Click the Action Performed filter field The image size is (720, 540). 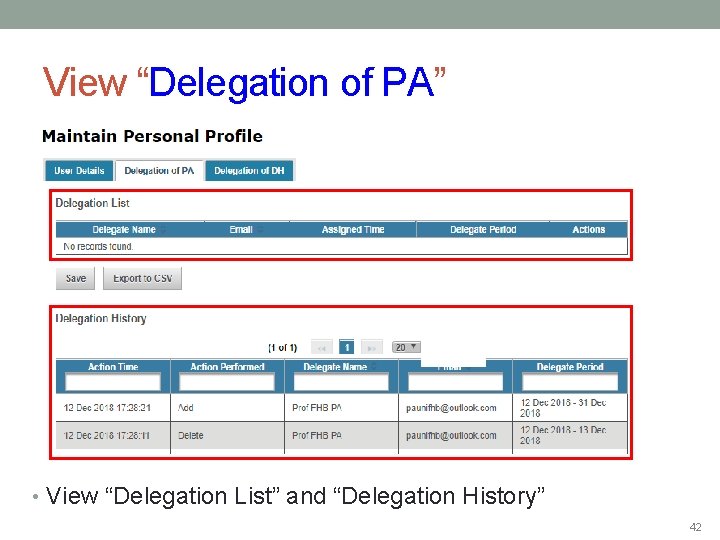tap(227, 382)
